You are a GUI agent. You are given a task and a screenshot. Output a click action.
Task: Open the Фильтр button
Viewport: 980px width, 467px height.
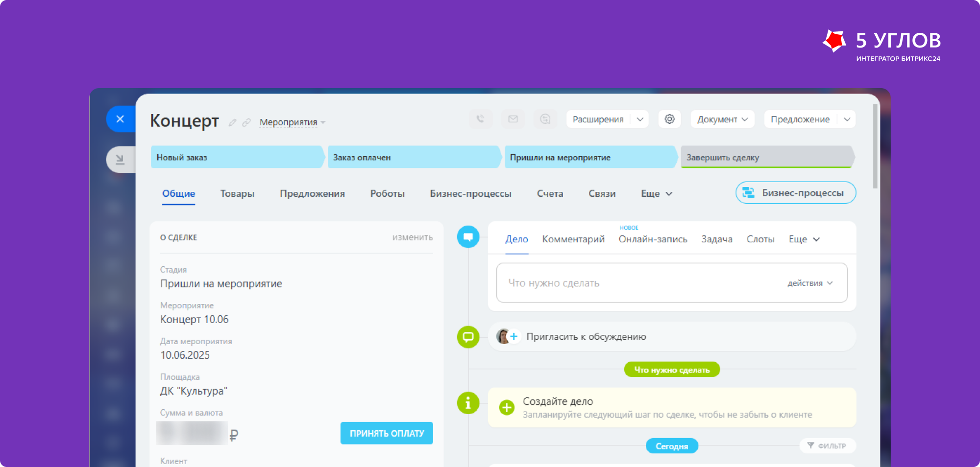click(827, 445)
